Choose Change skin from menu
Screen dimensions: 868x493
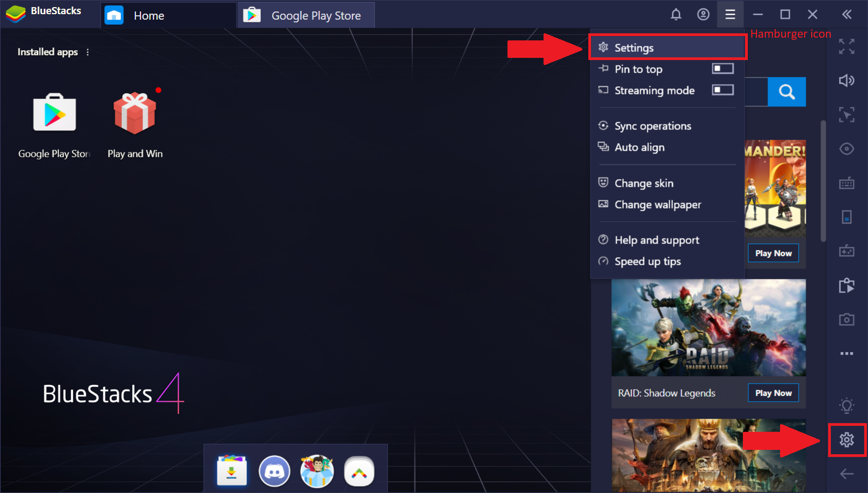pos(668,183)
